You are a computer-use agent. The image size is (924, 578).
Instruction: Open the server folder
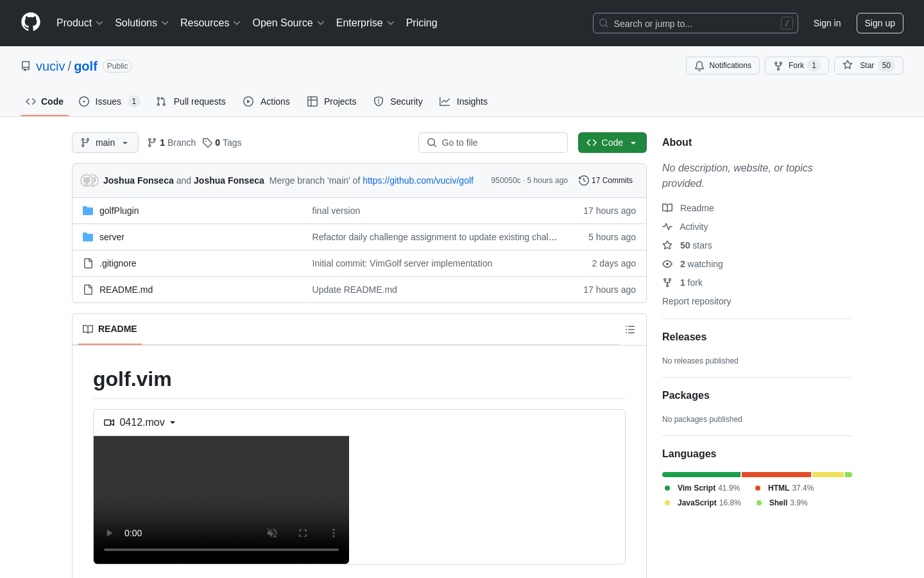(x=112, y=237)
